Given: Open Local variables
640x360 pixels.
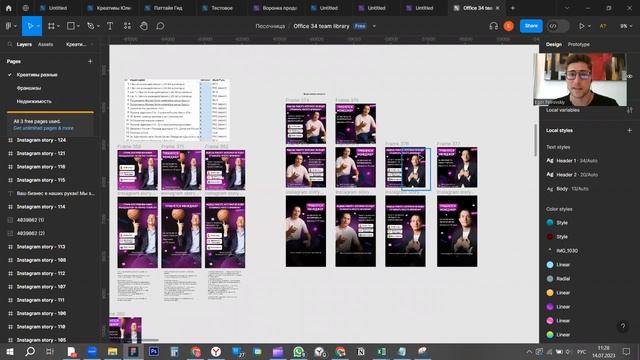Looking at the screenshot, I should pyautogui.click(x=562, y=110).
